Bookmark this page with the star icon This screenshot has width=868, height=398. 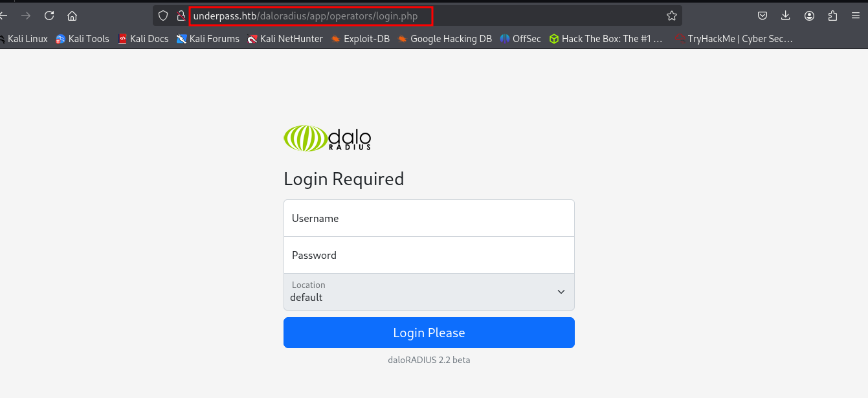[672, 15]
